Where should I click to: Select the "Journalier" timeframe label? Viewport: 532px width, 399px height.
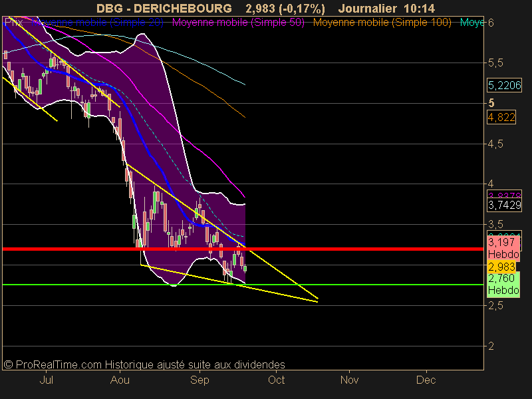(368, 8)
